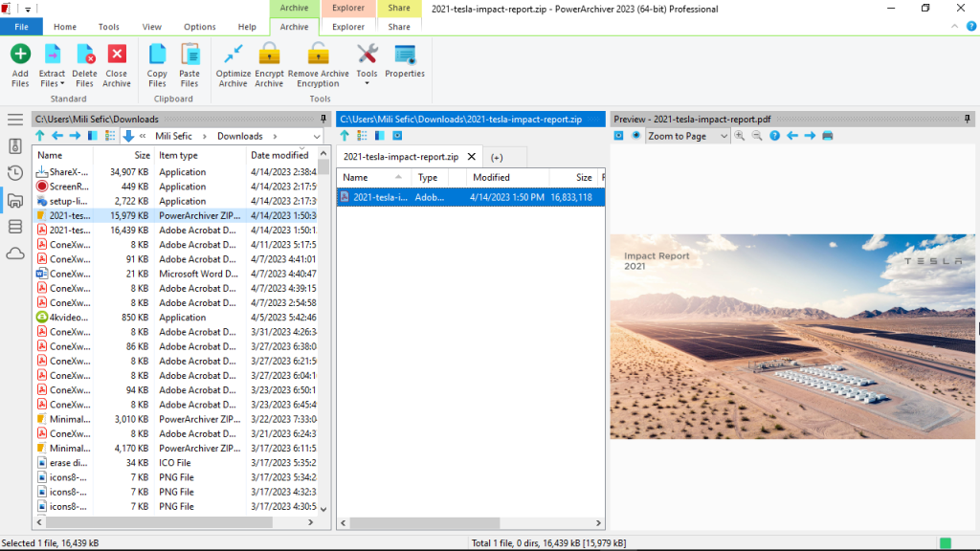Click the Paste Files icon

[189, 55]
